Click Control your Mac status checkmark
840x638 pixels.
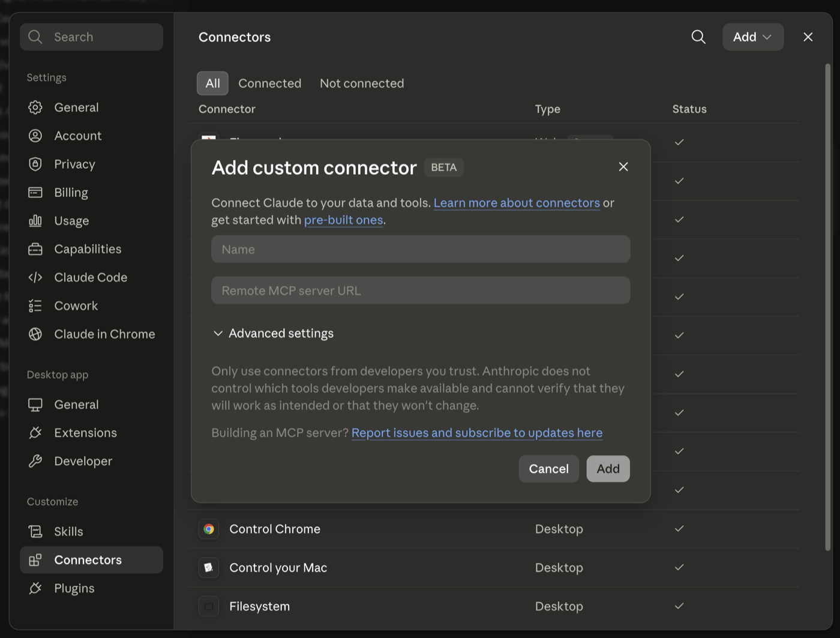pos(679,567)
